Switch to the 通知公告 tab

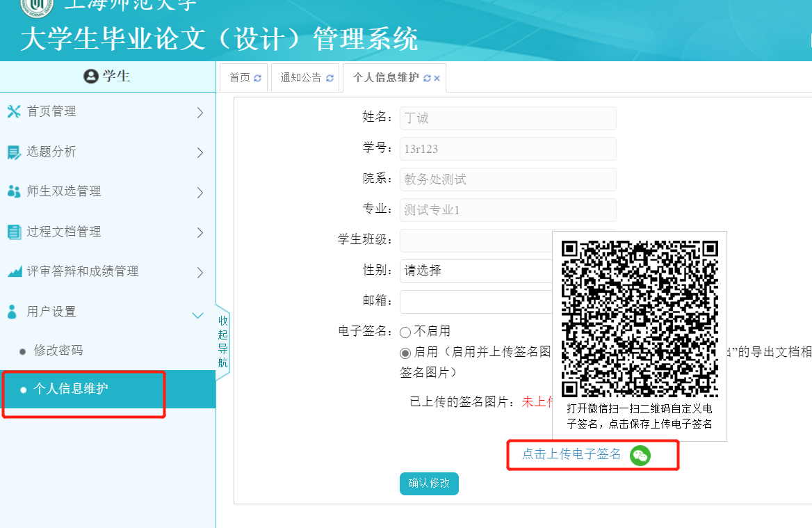300,78
